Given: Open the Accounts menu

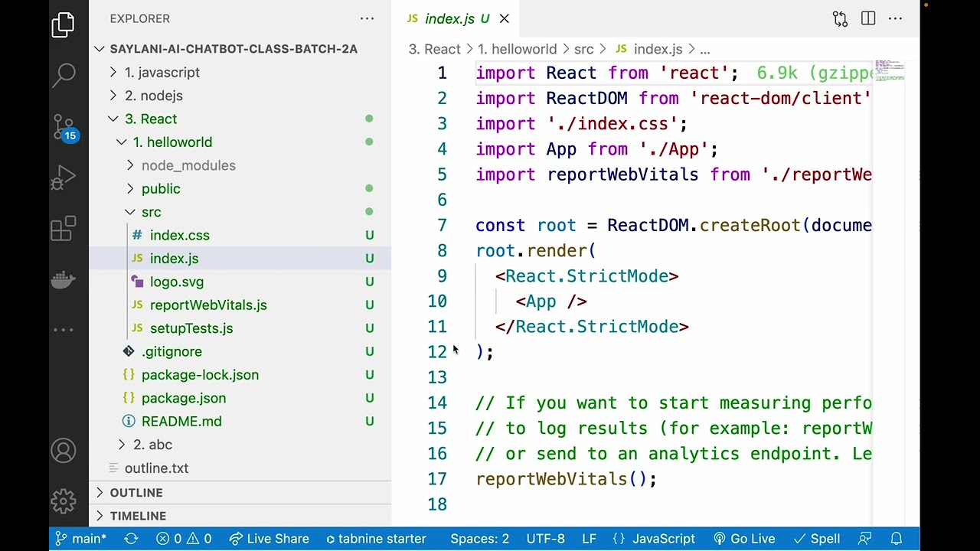Looking at the screenshot, I should point(64,451).
